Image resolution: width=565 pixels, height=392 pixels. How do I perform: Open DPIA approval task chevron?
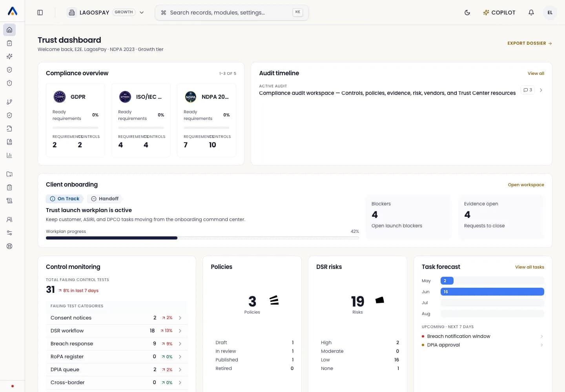[x=541, y=345]
